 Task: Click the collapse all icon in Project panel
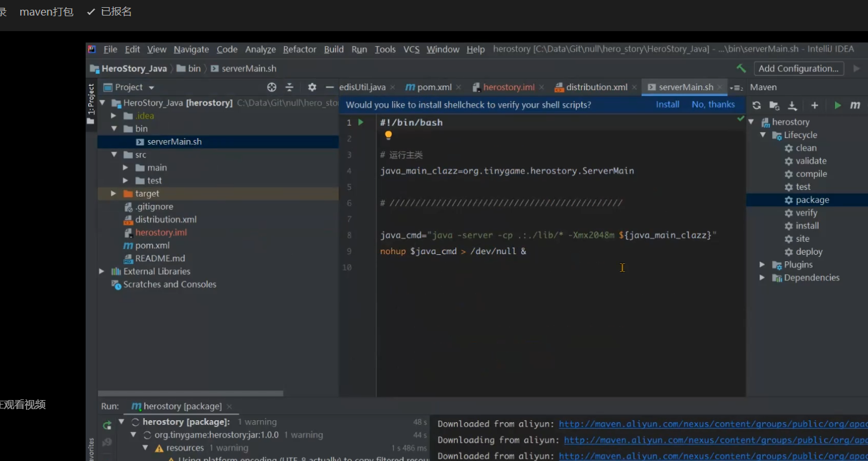[x=289, y=87]
